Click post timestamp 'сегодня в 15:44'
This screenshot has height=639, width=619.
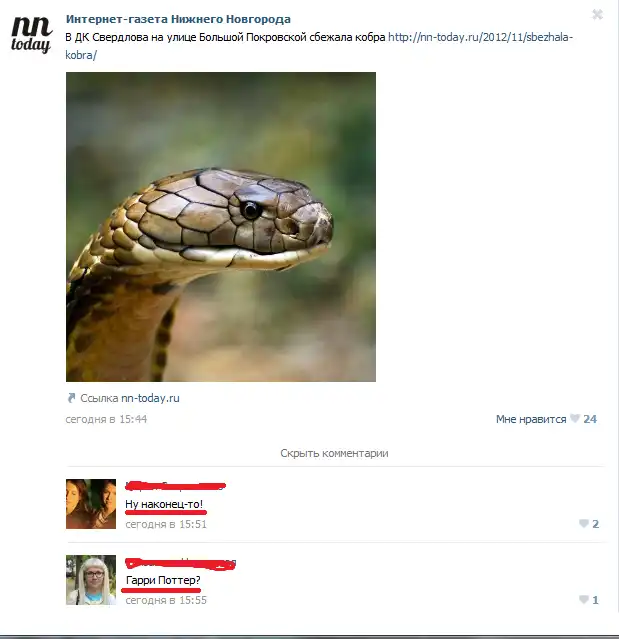click(x=106, y=419)
